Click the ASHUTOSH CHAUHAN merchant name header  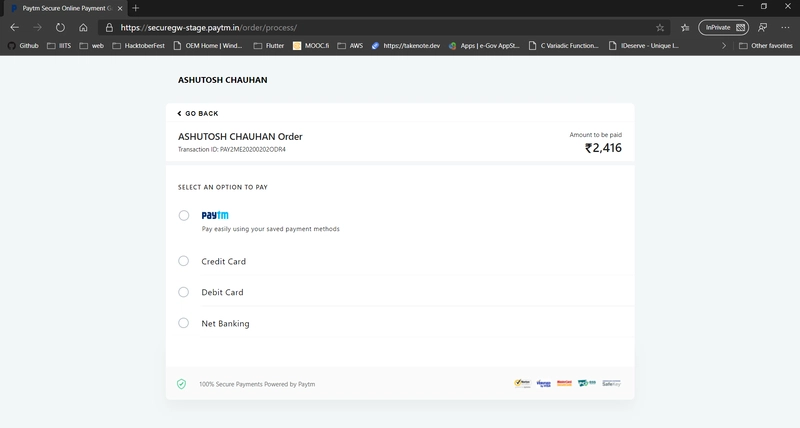(222, 80)
